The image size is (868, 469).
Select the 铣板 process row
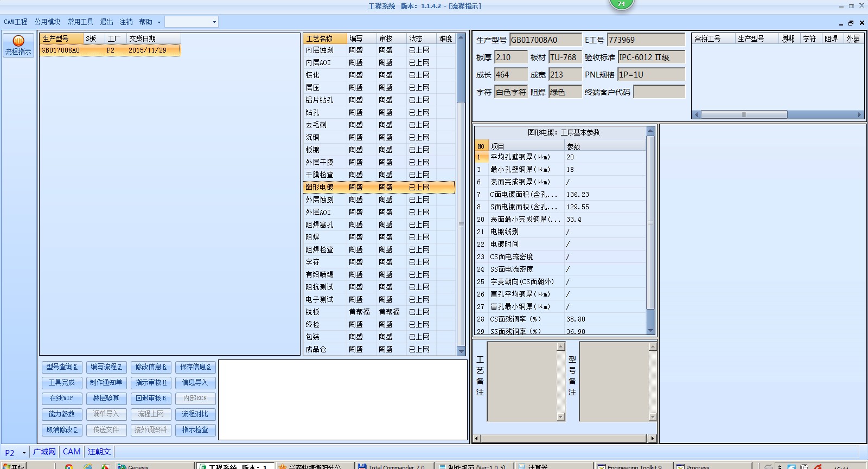pyautogui.click(x=379, y=312)
